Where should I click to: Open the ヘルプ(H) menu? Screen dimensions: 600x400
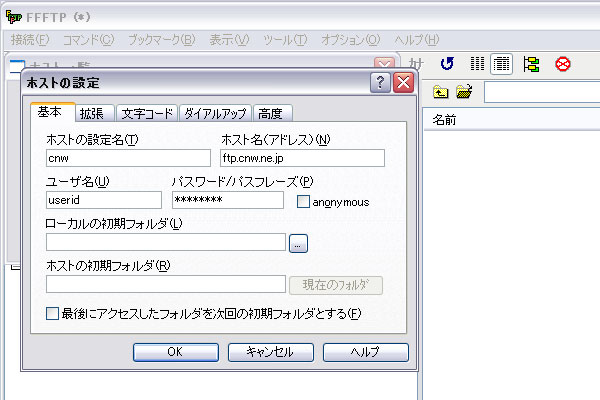click(x=417, y=39)
